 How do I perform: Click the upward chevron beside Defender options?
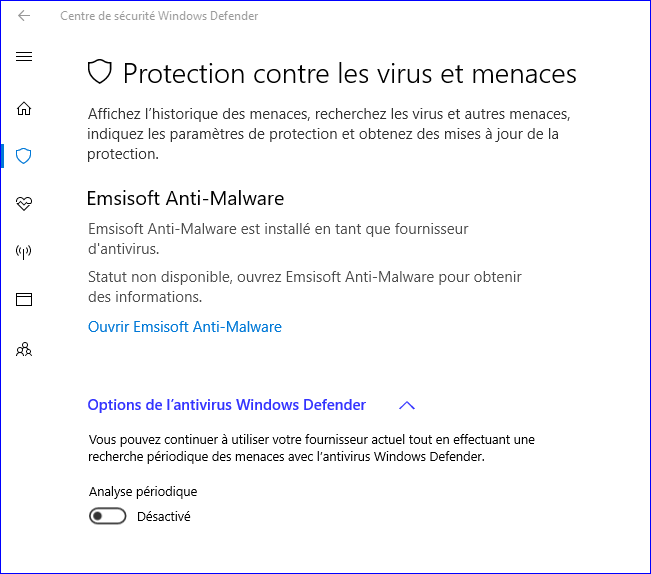[x=406, y=405]
